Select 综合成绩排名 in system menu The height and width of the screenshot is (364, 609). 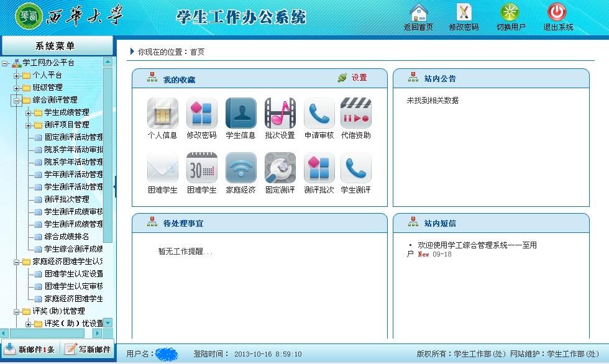[66, 237]
